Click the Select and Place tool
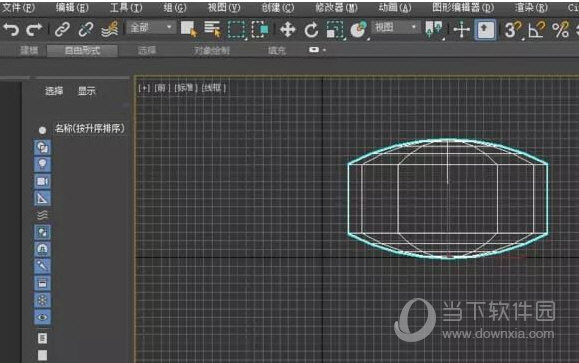579x363 pixels. pos(359,30)
